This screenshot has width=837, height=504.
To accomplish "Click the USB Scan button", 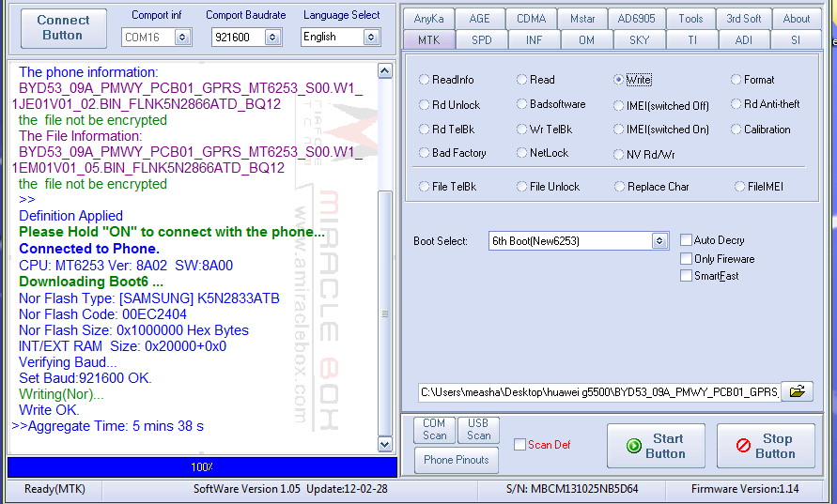I will (x=479, y=430).
